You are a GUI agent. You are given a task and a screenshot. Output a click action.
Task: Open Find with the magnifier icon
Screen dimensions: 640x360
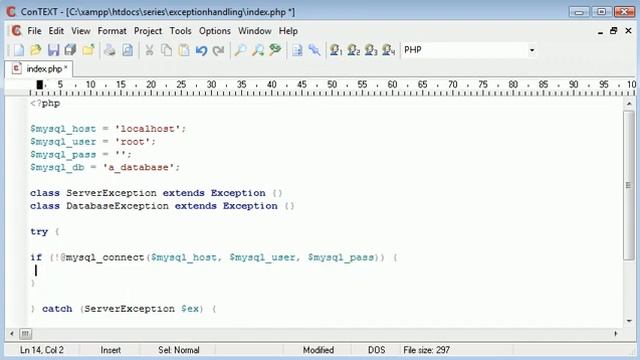tap(240, 50)
